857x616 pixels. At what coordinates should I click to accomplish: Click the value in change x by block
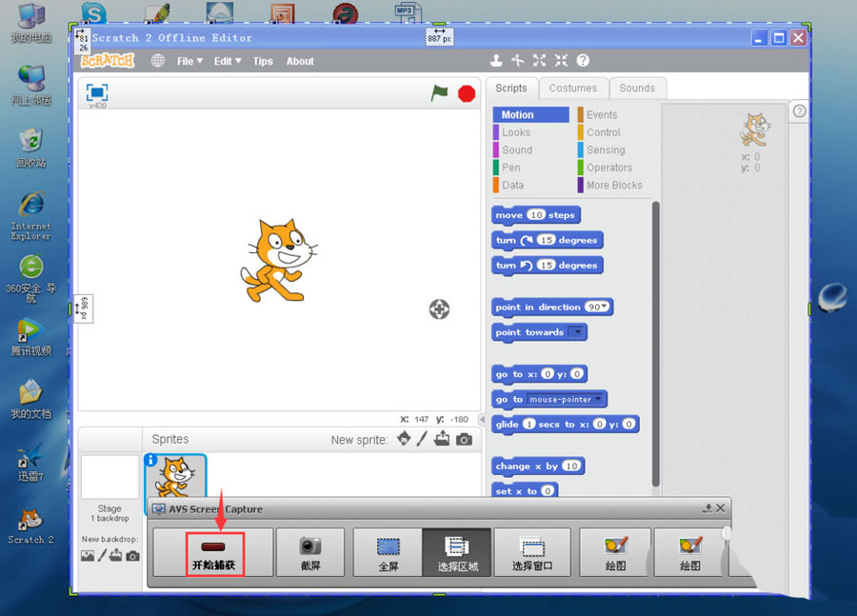[x=571, y=466]
